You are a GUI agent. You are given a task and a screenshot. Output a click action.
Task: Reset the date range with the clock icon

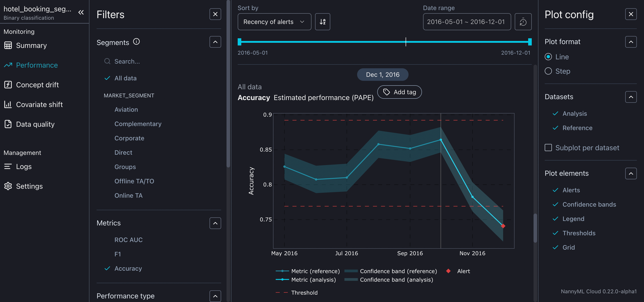(523, 22)
